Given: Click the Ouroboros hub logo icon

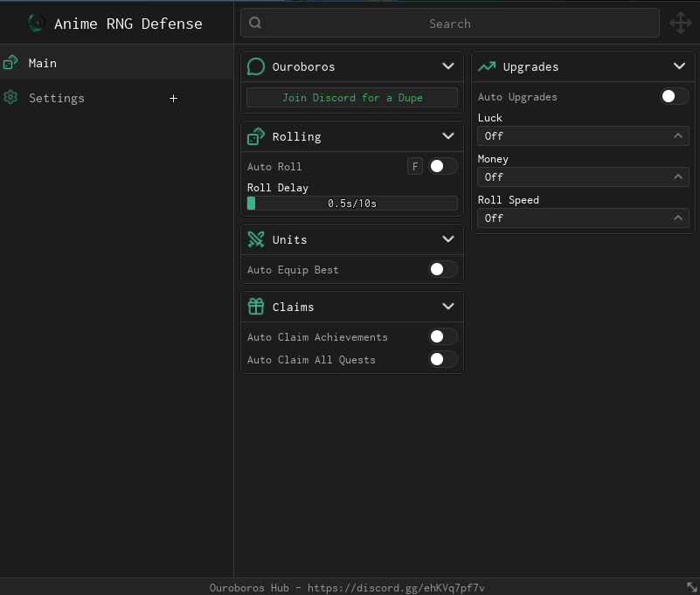Looking at the screenshot, I should (x=36, y=24).
